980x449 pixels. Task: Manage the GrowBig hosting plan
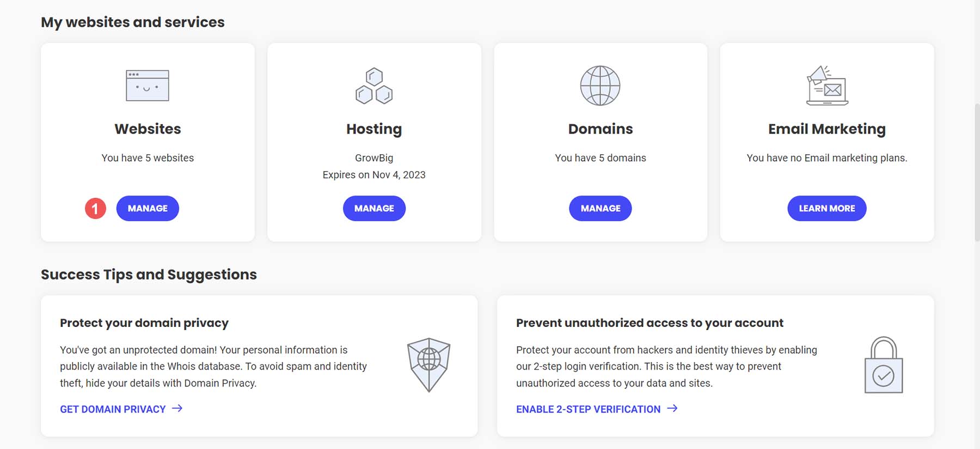374,208
